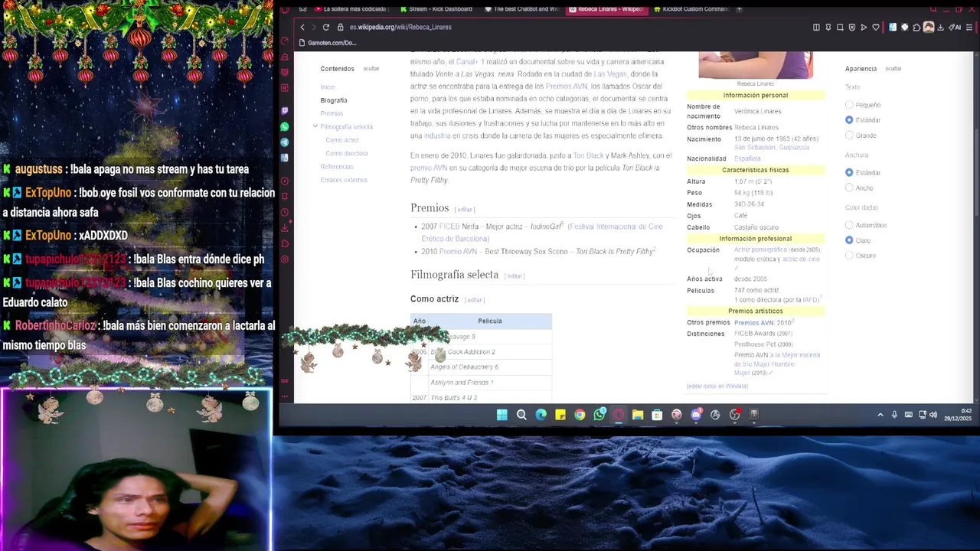This screenshot has height=551, width=980.
Task: Switch to the KickBot Custom Commands tab
Action: (x=691, y=9)
